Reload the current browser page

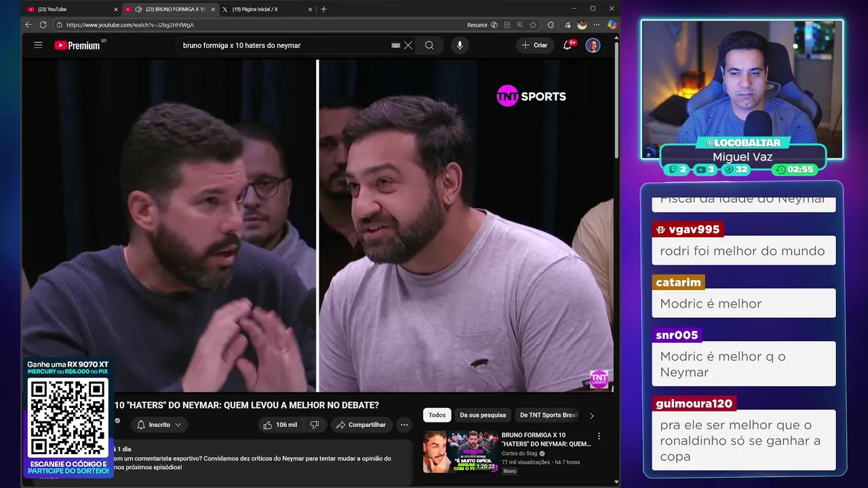point(43,24)
